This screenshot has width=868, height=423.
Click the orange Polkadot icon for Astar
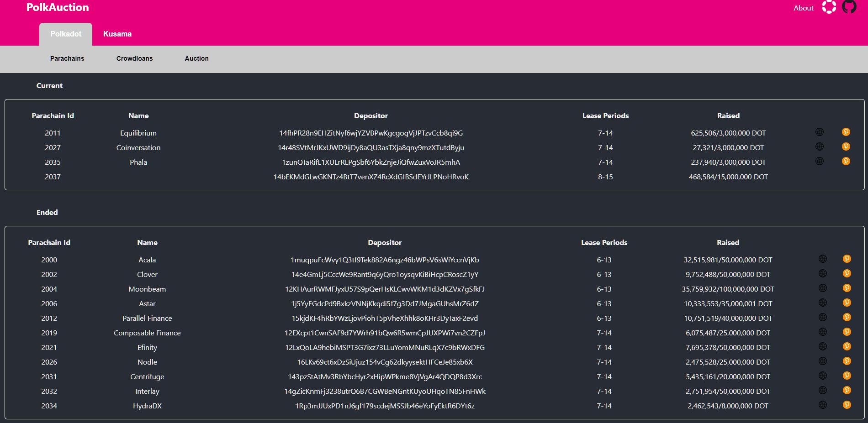(847, 303)
